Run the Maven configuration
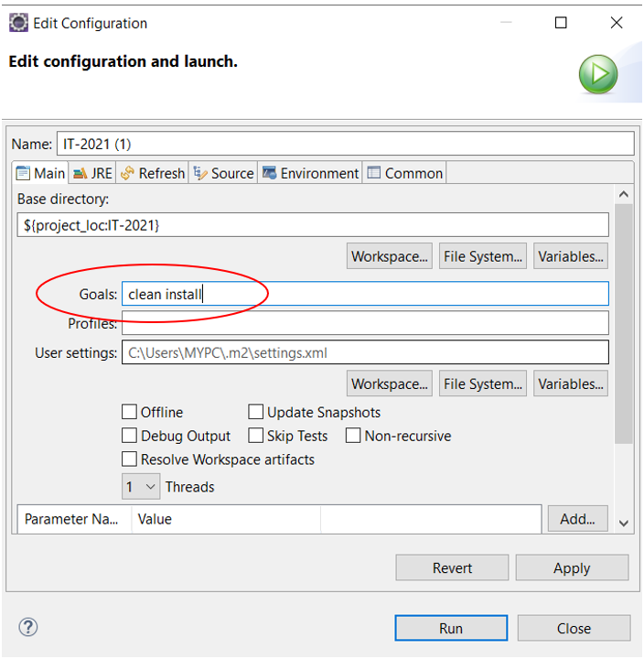The height and width of the screenshot is (659, 644). [451, 628]
